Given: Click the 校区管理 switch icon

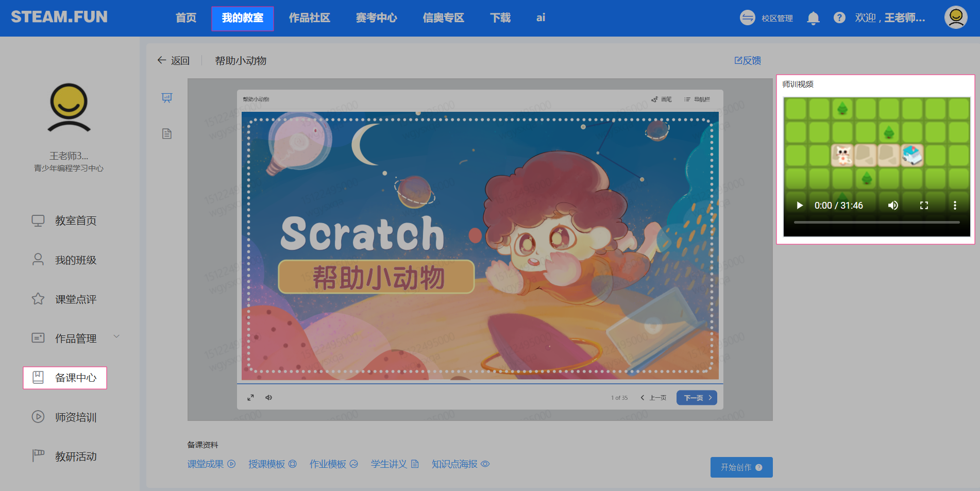Looking at the screenshot, I should pos(747,18).
